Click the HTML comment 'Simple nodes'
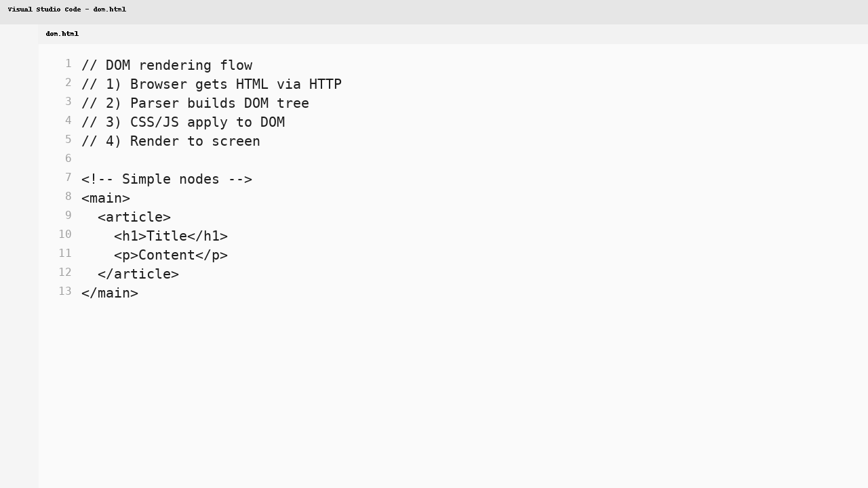 tap(167, 179)
